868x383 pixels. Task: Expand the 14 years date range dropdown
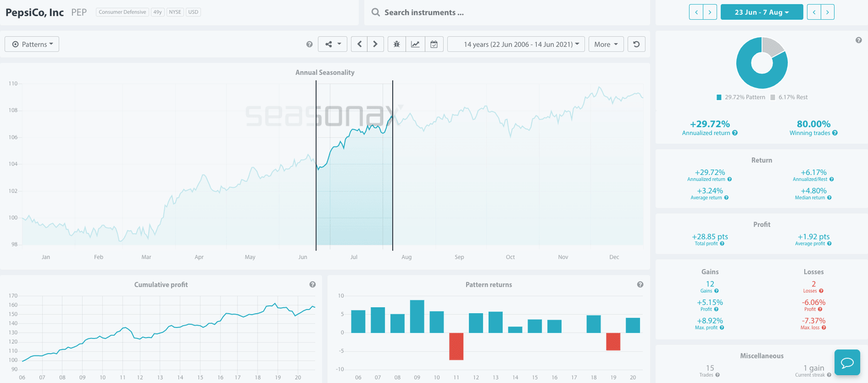(516, 44)
